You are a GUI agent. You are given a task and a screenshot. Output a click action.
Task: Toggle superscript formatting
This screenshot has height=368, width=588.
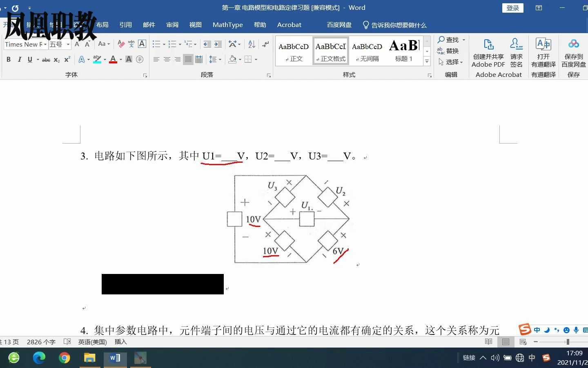[67, 60]
